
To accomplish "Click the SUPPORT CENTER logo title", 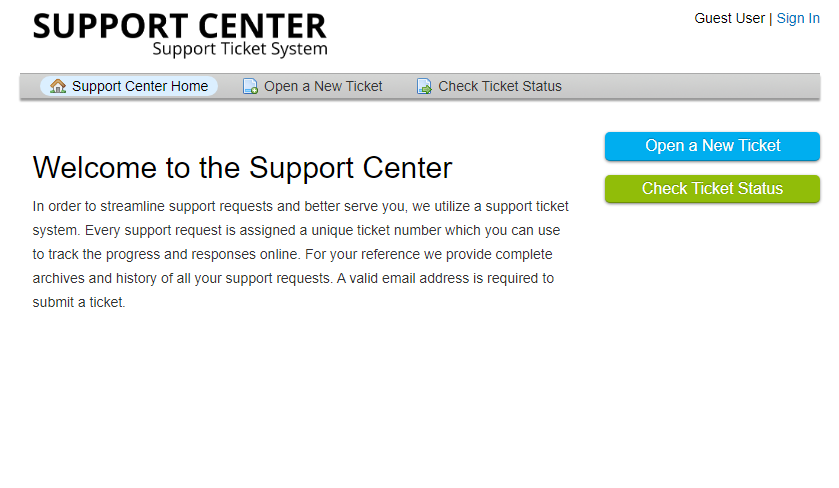I will click(x=179, y=26).
